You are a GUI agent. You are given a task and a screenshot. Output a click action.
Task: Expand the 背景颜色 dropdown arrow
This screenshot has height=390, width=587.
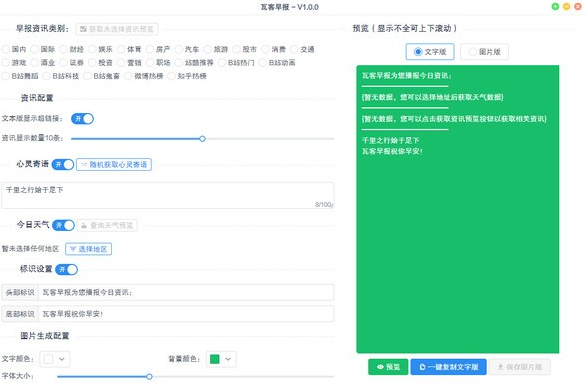coord(228,359)
